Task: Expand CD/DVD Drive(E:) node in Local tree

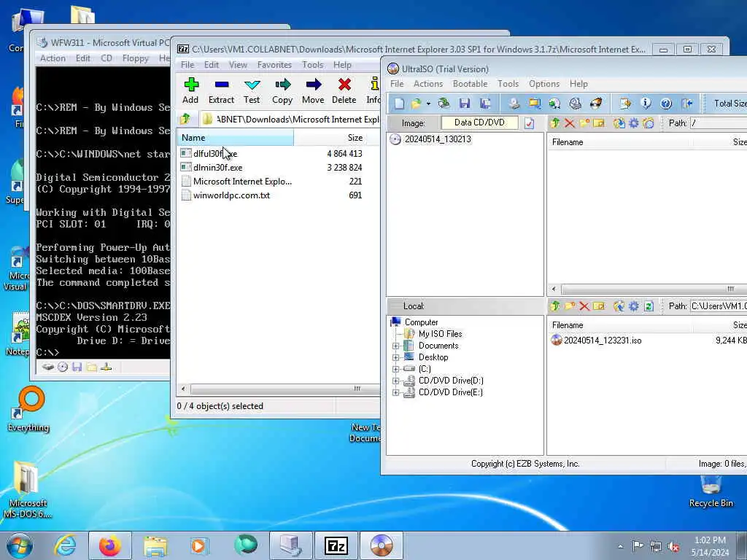Action: [x=396, y=393]
